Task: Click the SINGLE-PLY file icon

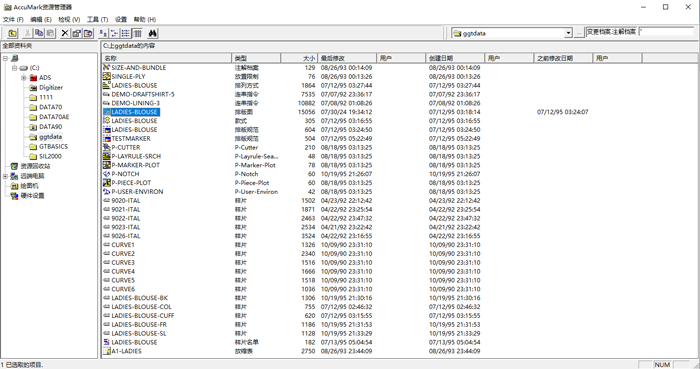Action: click(x=107, y=76)
